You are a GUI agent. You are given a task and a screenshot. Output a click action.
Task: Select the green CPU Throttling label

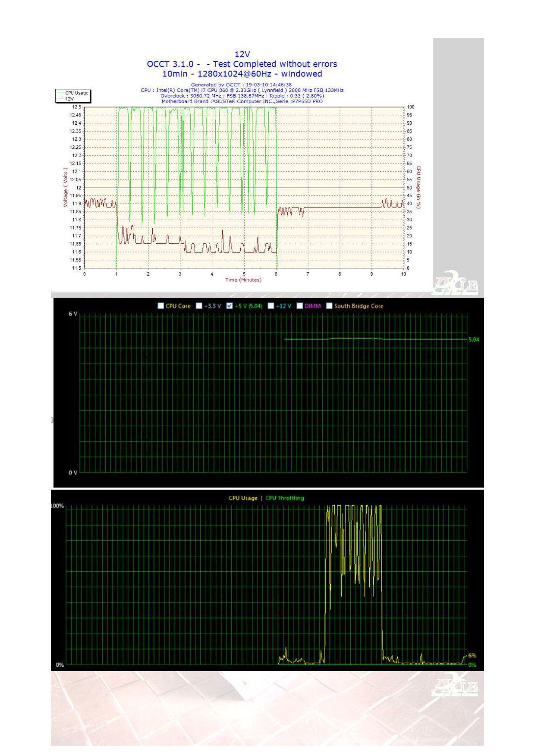point(285,498)
